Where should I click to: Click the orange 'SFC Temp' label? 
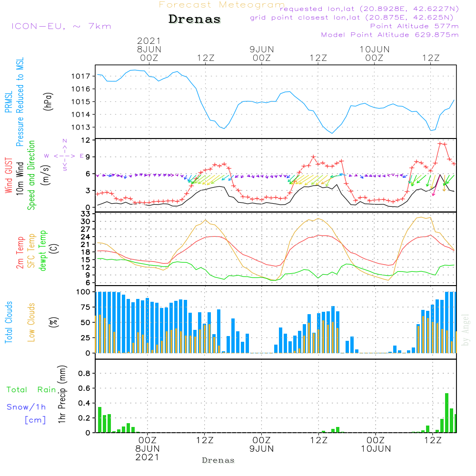pyautogui.click(x=31, y=251)
